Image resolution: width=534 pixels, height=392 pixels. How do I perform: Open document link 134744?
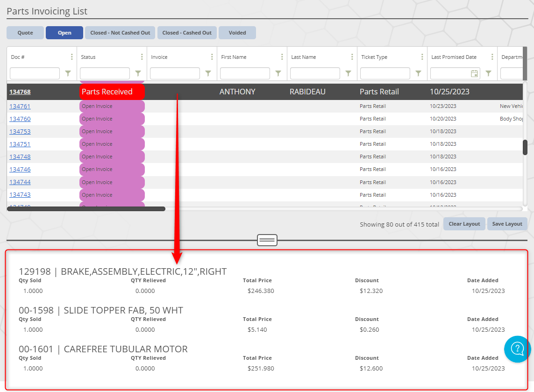pos(20,182)
